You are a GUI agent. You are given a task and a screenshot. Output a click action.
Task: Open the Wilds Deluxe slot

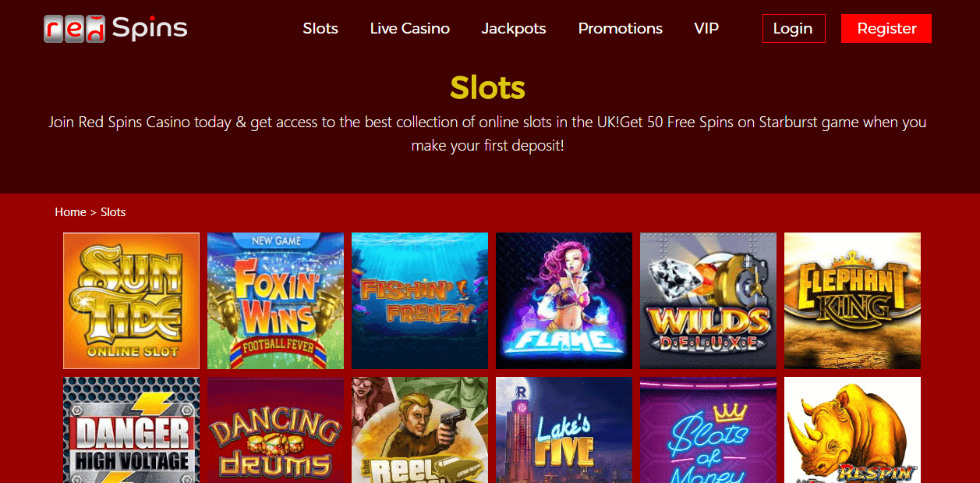708,300
